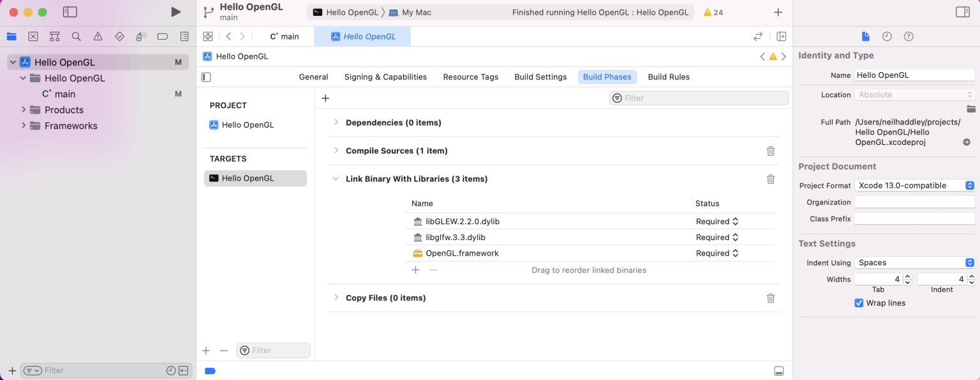Click the Run play button

click(176, 12)
